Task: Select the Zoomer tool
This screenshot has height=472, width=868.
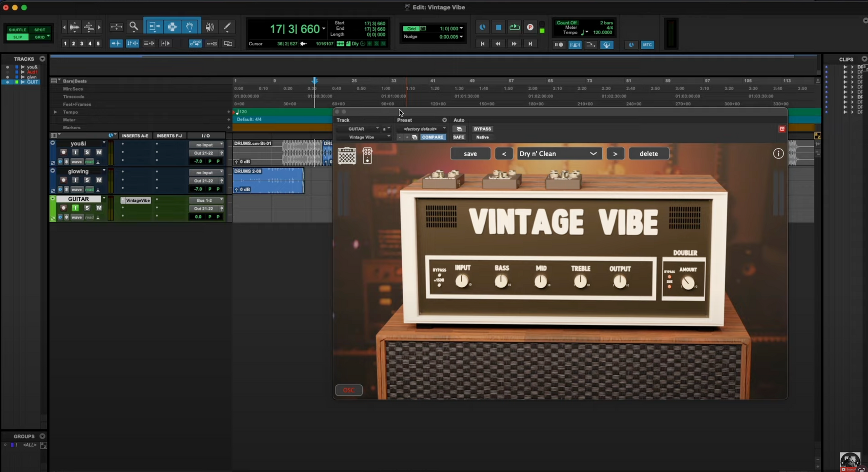Action: (134, 27)
